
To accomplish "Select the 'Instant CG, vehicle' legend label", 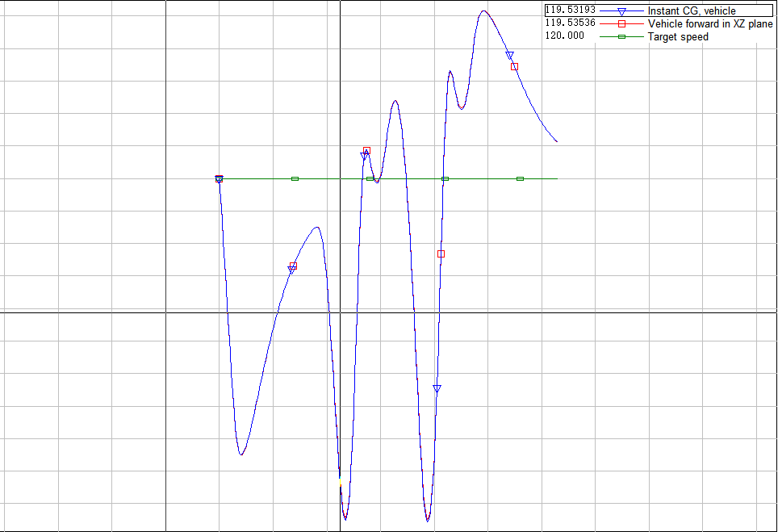I will (x=691, y=11).
